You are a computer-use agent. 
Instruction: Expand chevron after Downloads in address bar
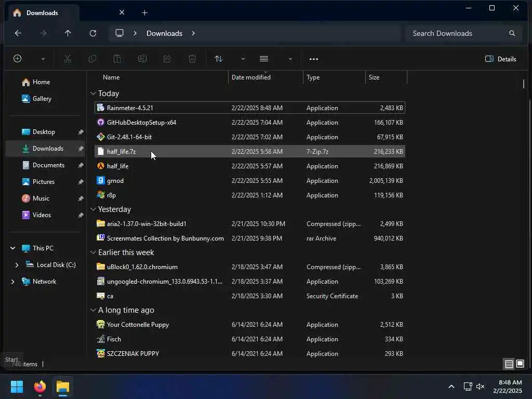pyautogui.click(x=193, y=33)
